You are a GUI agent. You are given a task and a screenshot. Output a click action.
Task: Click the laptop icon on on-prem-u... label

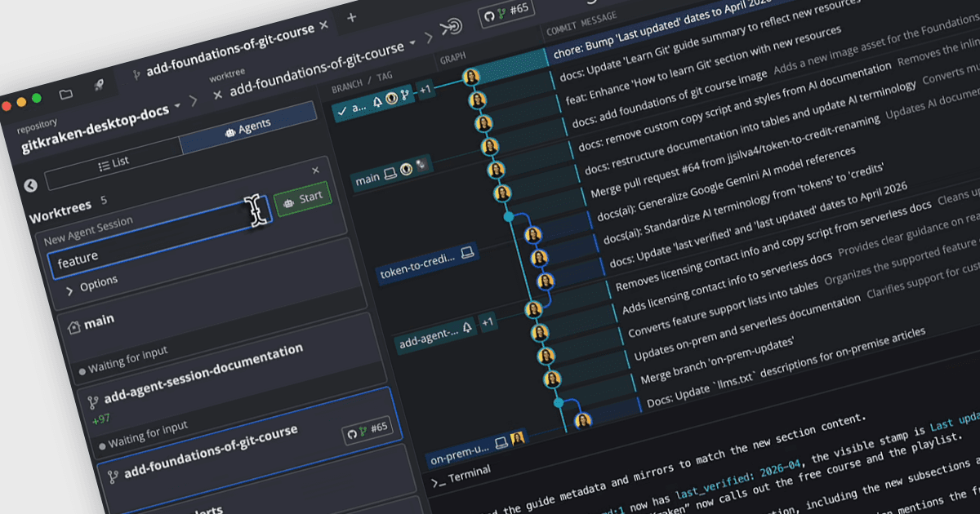500,444
